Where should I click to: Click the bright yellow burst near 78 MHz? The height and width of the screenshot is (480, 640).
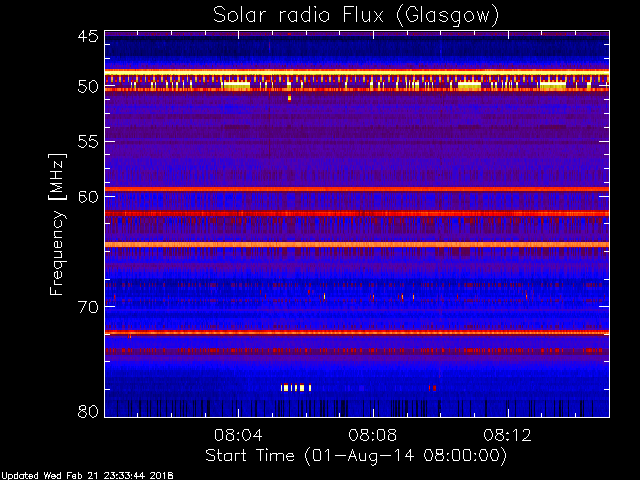(296, 387)
